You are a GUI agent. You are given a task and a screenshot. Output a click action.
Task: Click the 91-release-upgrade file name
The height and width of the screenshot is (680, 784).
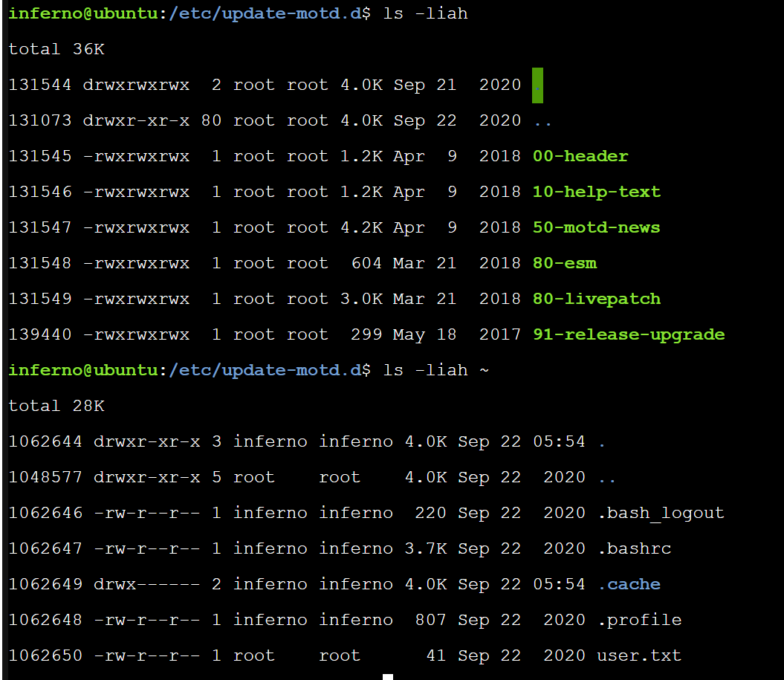click(628, 334)
